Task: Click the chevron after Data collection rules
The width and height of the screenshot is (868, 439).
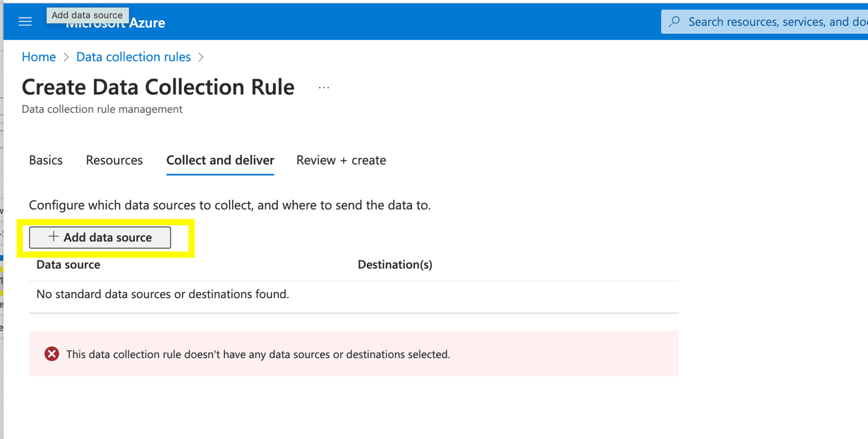Action: (201, 57)
